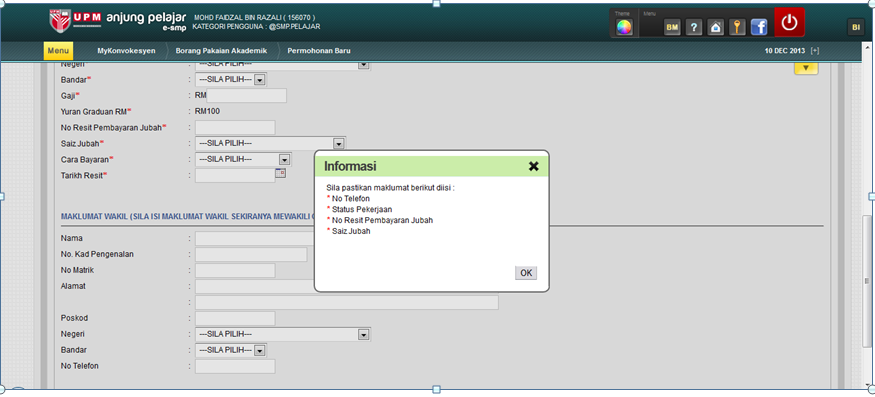This screenshot has height=397, width=875.
Task: Open the Theme color wheel picker
Action: (x=624, y=27)
